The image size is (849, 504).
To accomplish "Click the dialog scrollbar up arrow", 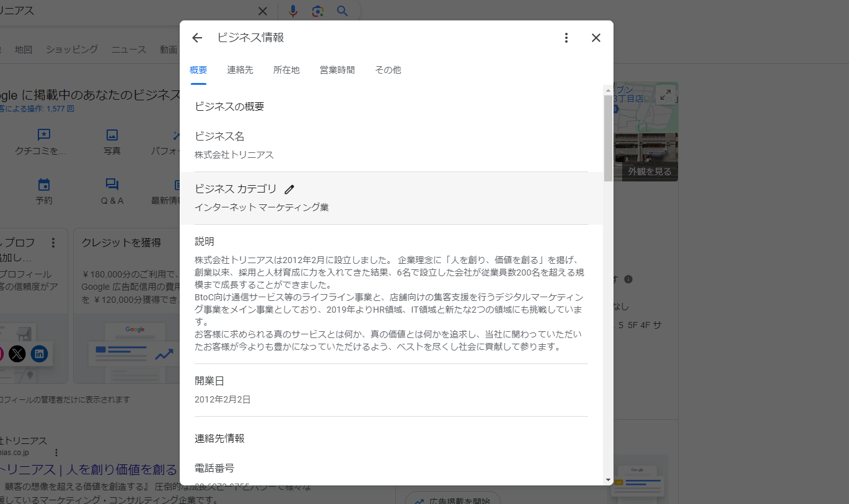I will pos(608,90).
